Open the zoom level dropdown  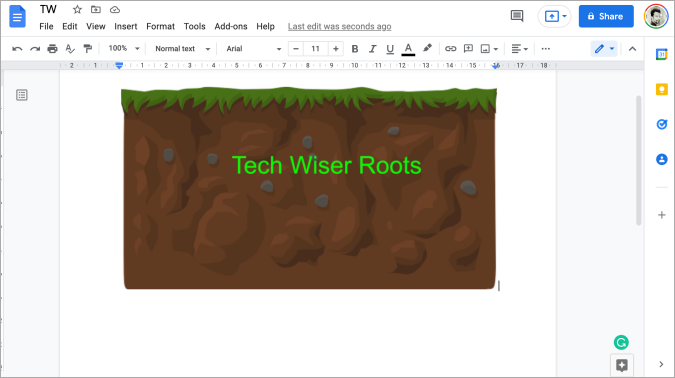point(124,49)
